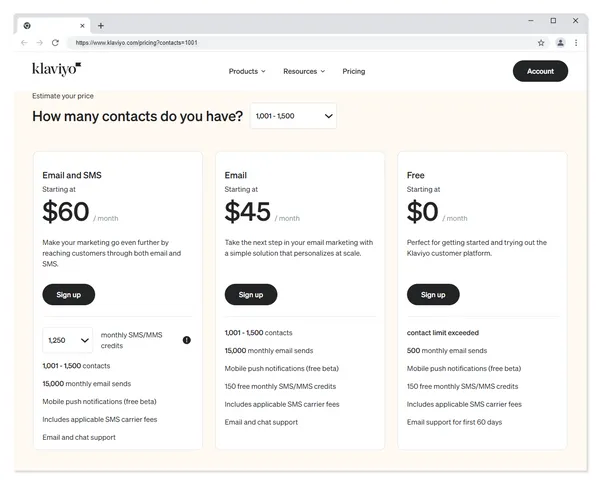Click the tab favicon icon

pyautogui.click(x=27, y=26)
